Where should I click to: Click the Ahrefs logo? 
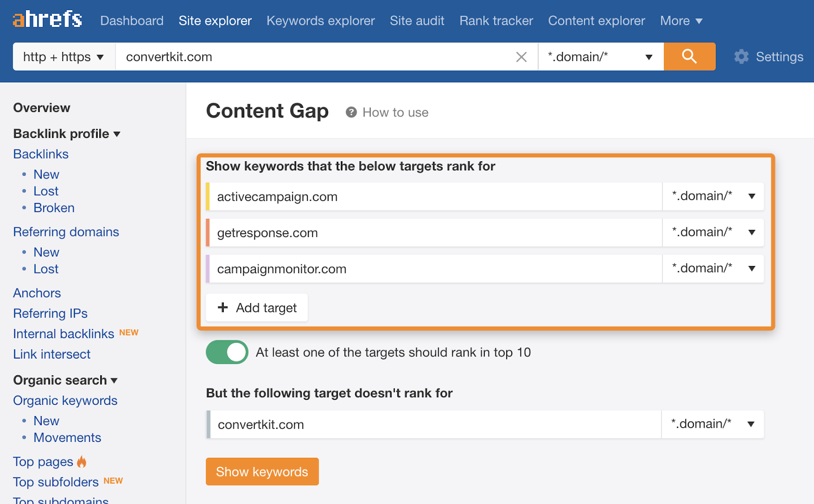point(47,19)
